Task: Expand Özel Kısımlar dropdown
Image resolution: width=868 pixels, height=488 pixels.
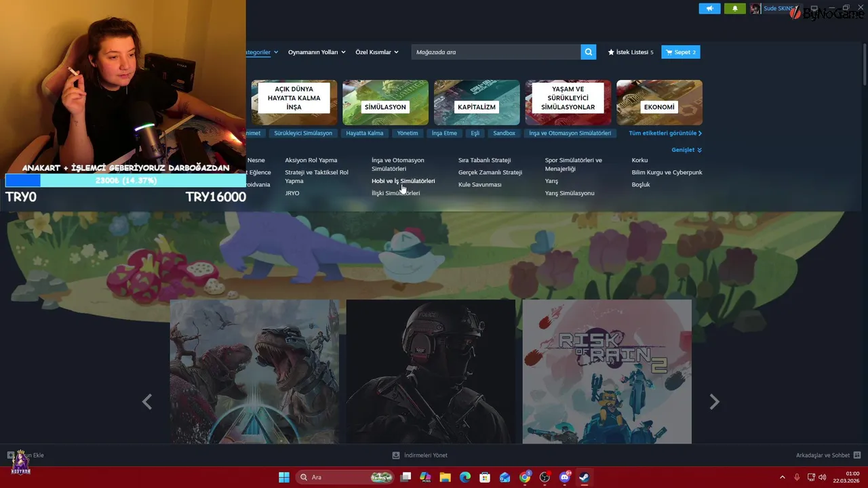Action: coord(377,52)
